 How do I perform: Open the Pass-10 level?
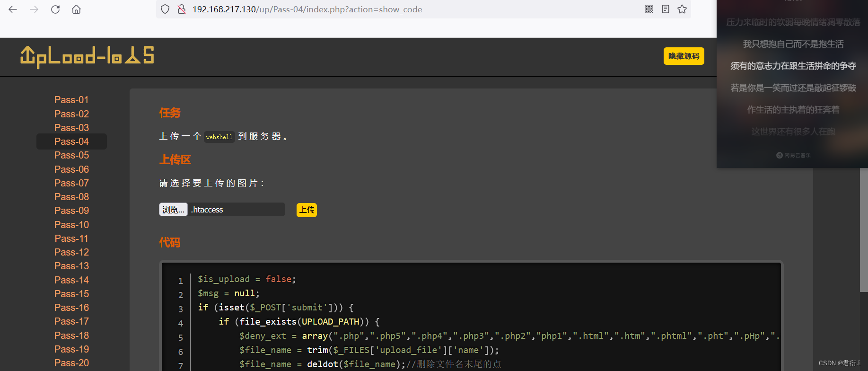click(71, 225)
